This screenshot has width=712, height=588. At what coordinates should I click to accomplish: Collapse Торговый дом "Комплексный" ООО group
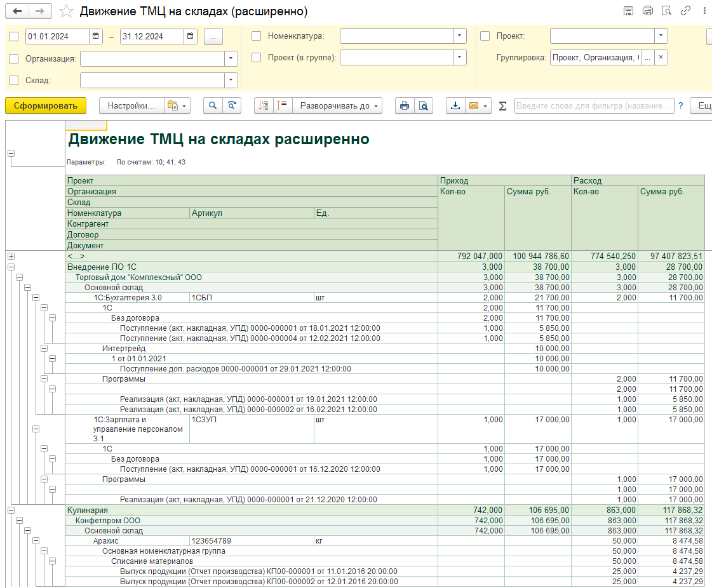(19, 277)
